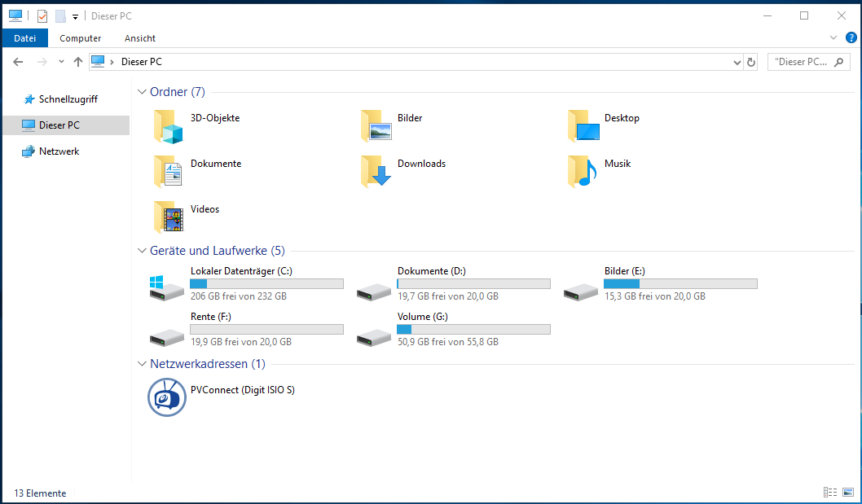This screenshot has width=862, height=504.
Task: Select Dieser PC in the navigation pane
Action: coord(66,125)
